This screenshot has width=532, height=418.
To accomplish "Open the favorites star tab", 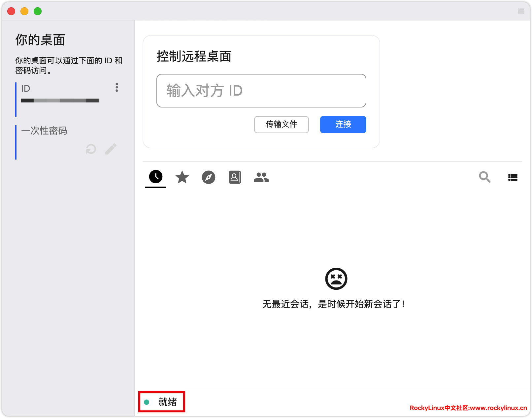I will (x=182, y=177).
